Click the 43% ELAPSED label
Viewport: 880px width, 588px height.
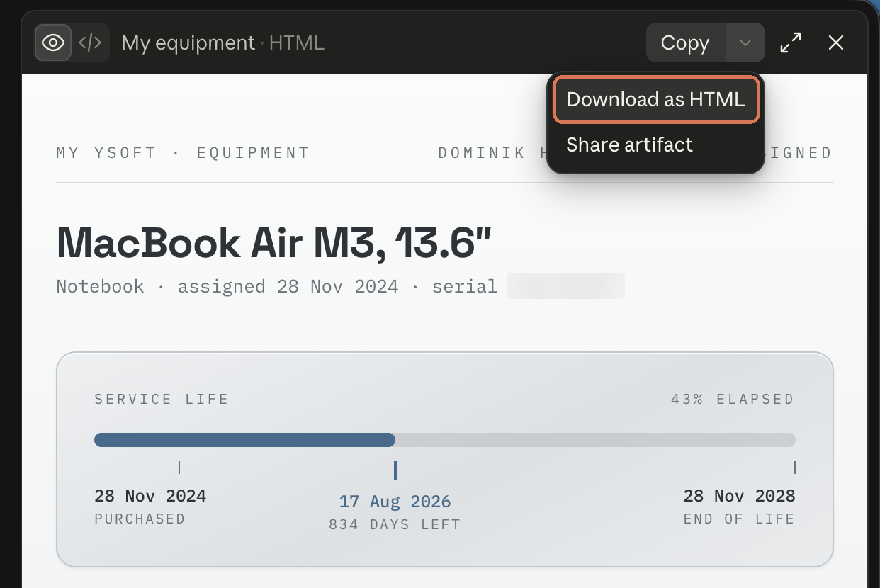(x=733, y=399)
